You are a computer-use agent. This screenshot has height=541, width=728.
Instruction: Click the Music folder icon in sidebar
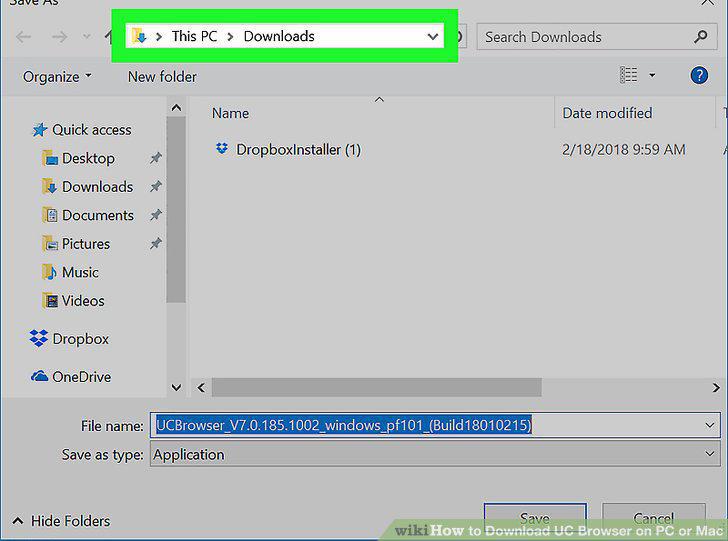tap(50, 272)
